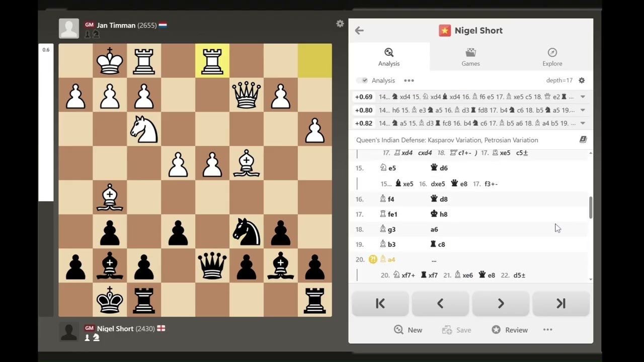Select black's move 'd8' on move 16
The width and height of the screenshot is (644, 362).
tap(439, 199)
